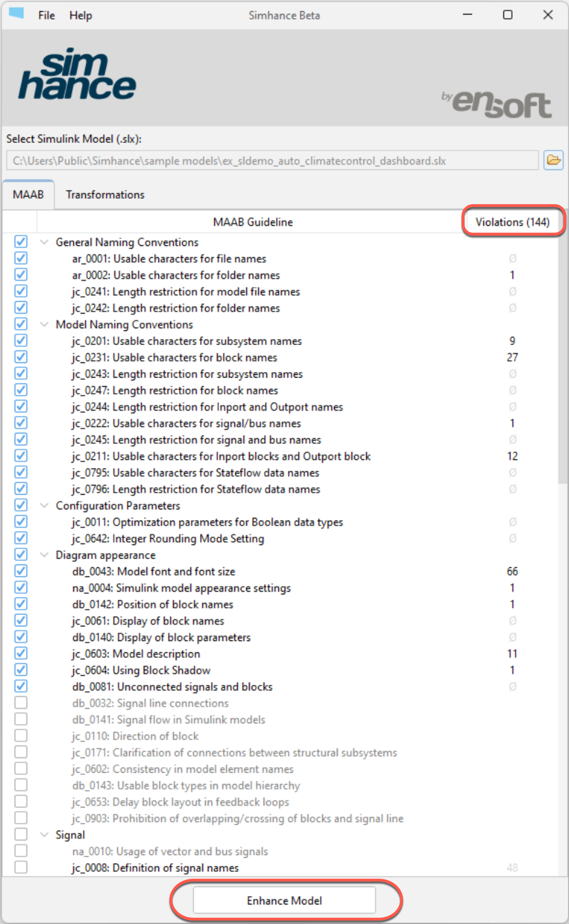
Task: Uncheck jc_0247 length restriction for block names
Action: 21,390
